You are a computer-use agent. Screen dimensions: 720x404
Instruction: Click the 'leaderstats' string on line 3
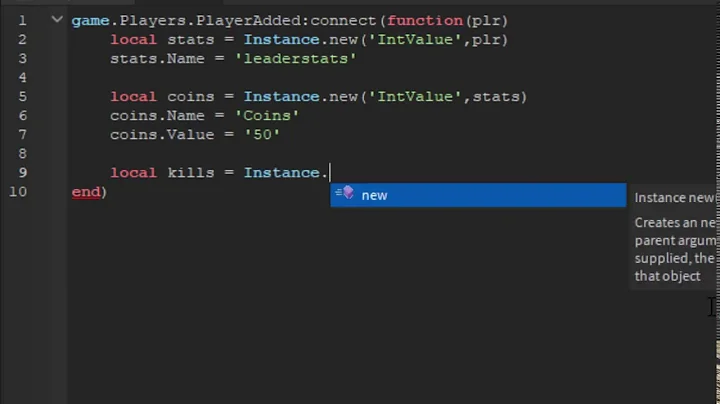pyautogui.click(x=295, y=59)
